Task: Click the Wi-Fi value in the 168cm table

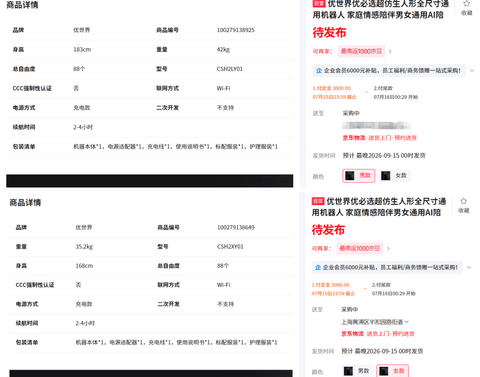Action: tap(223, 285)
